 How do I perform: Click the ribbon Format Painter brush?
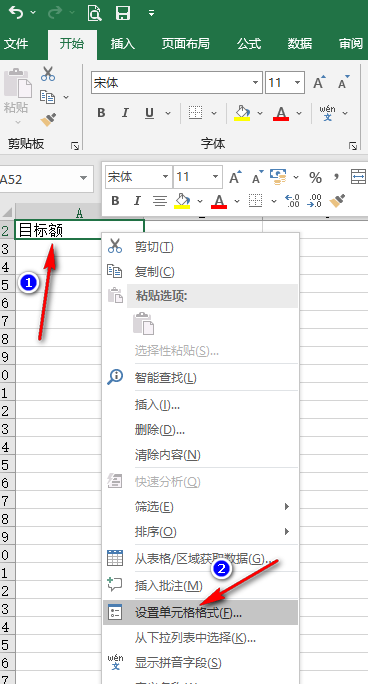point(48,120)
